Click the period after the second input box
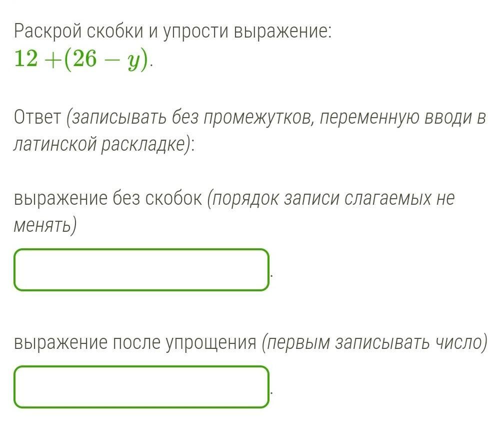The width and height of the screenshot is (504, 437). (271, 393)
